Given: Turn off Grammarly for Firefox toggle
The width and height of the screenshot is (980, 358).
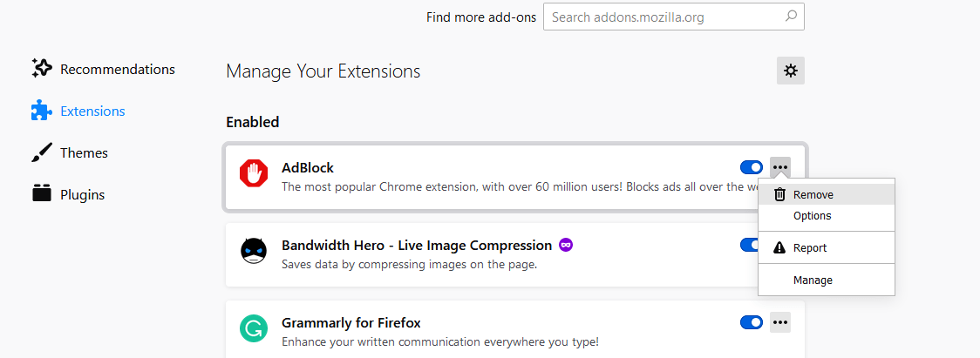Looking at the screenshot, I should [x=752, y=322].
